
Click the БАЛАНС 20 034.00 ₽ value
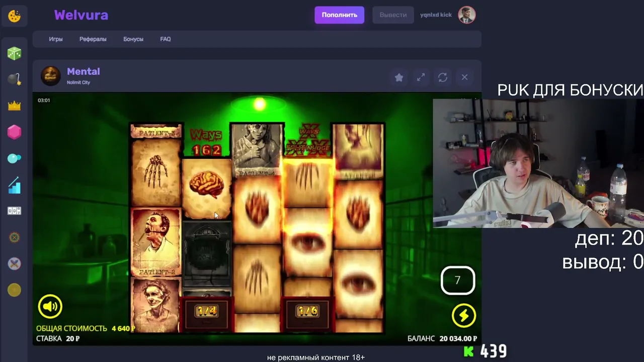(x=442, y=339)
